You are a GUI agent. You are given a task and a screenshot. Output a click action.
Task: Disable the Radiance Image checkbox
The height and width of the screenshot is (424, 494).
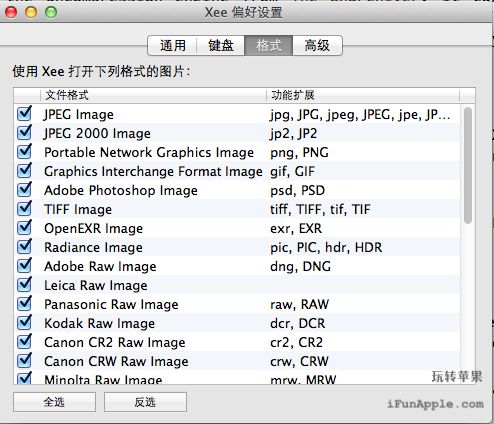tap(25, 247)
